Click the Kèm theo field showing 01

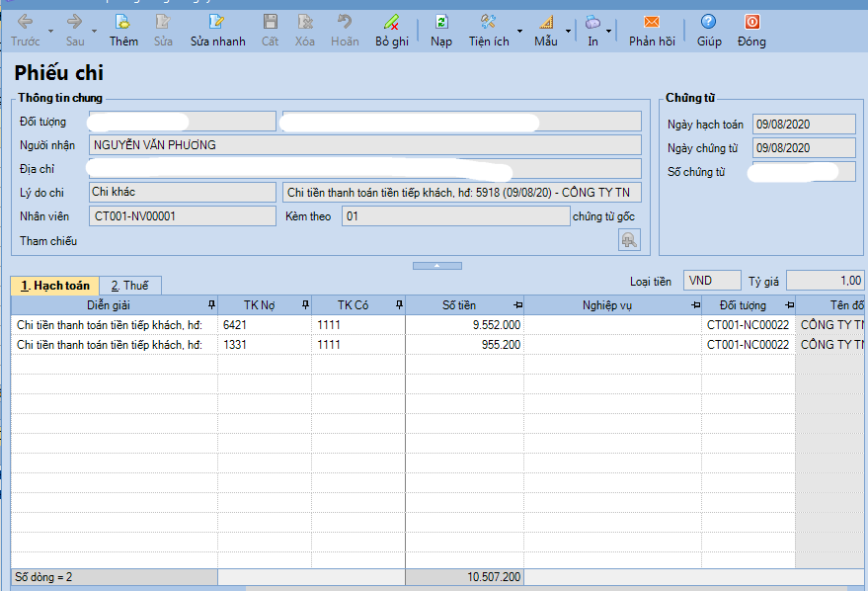click(455, 215)
